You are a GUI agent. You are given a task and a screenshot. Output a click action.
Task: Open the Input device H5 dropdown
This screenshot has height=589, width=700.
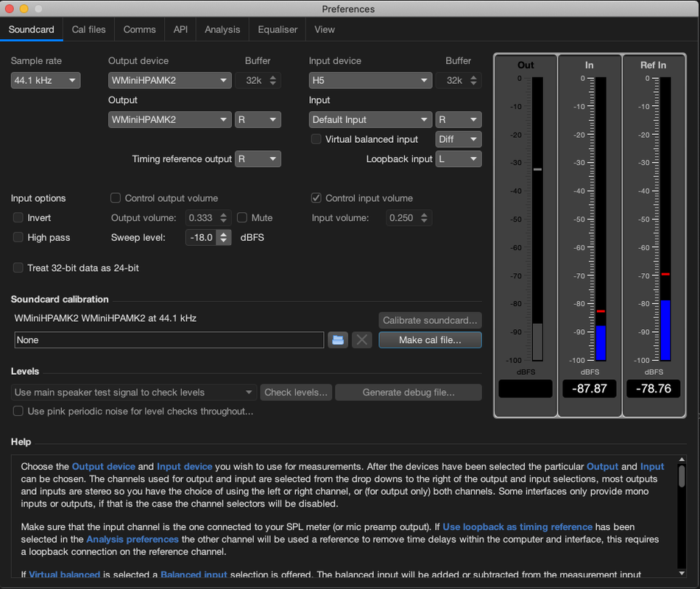point(370,80)
